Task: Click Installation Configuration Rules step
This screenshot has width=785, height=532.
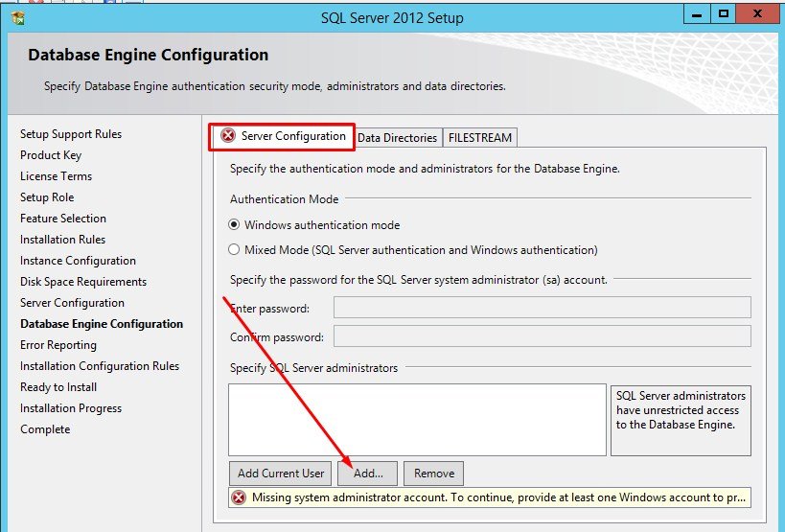Action: (100, 366)
